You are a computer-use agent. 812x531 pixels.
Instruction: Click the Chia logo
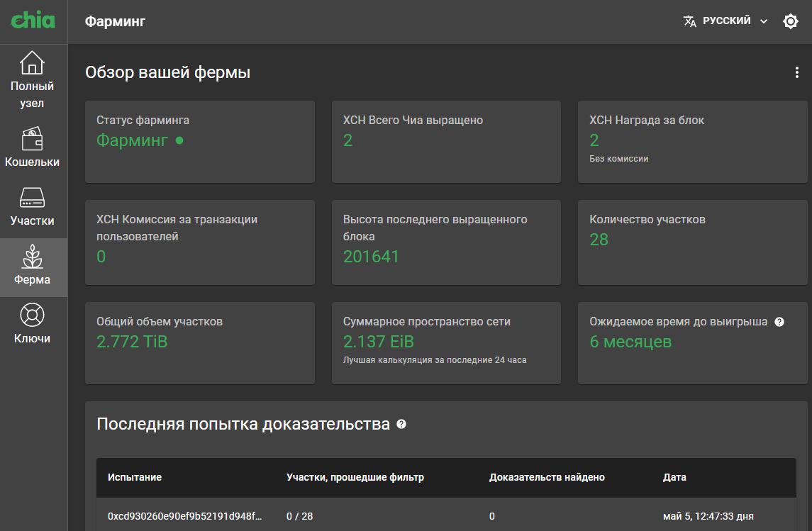[33, 20]
